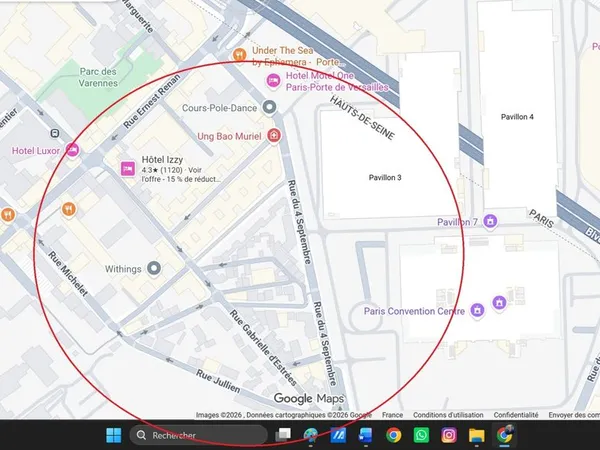The image size is (600, 450).
Task: Click the Cours-Pole-Dance label
Action: pos(219,108)
